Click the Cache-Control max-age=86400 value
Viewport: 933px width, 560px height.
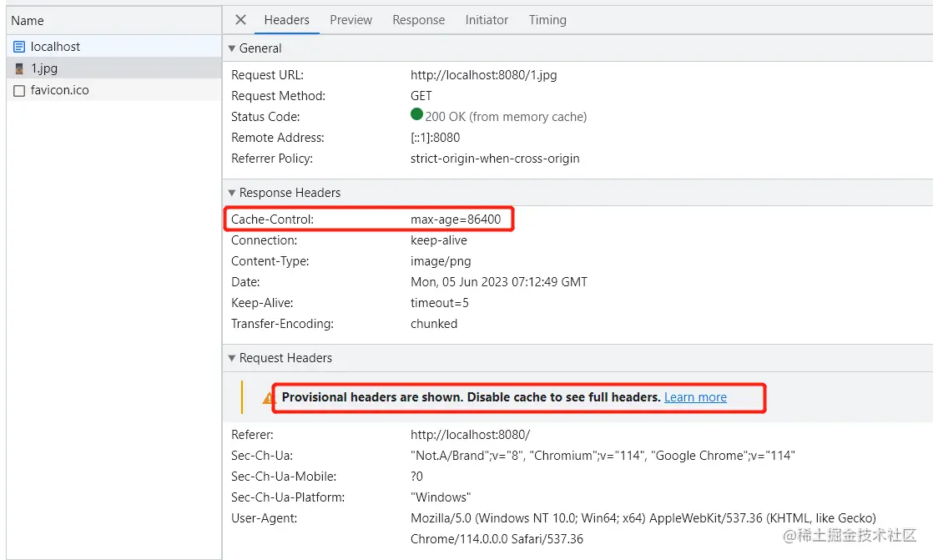click(456, 219)
